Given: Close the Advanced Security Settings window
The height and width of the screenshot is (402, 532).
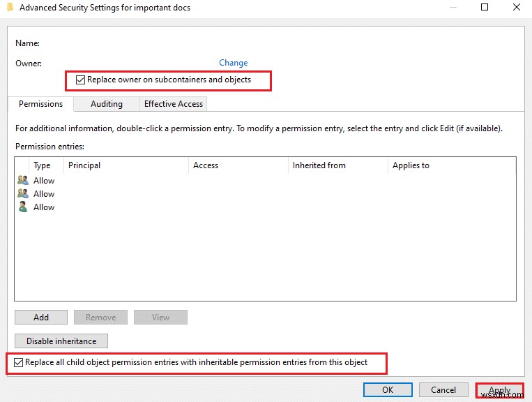Looking at the screenshot, I should [517, 7].
